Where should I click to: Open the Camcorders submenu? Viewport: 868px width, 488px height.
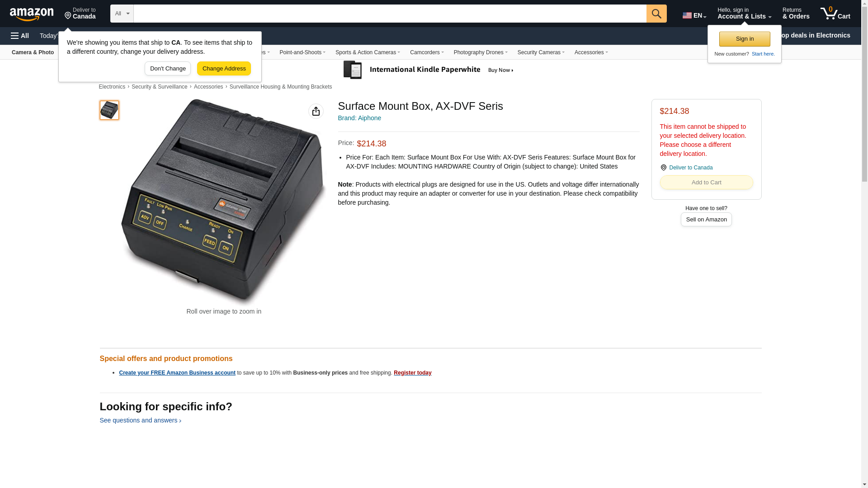(427, 52)
